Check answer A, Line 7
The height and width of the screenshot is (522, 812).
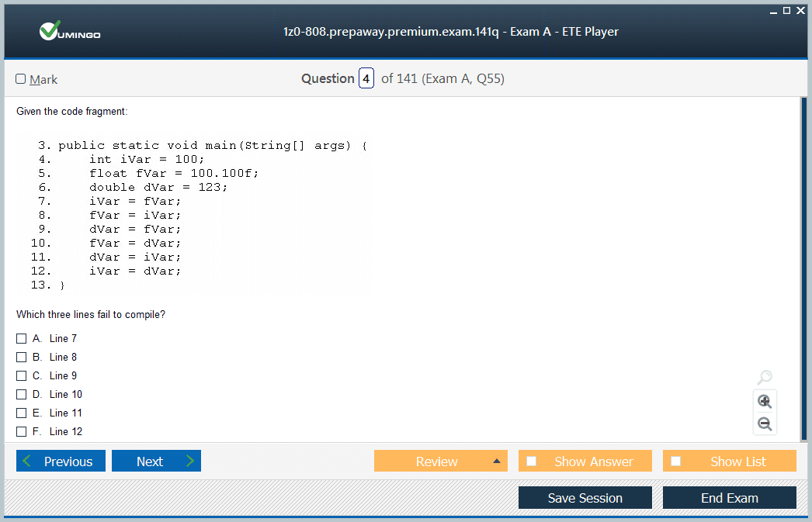coord(22,339)
